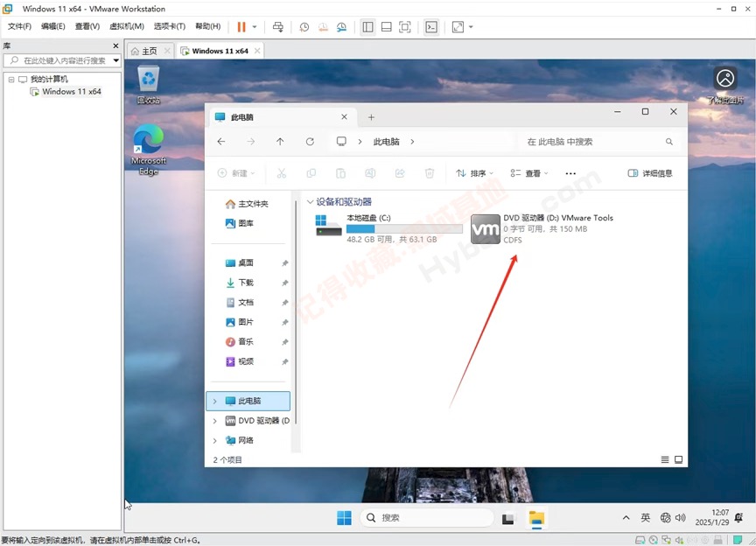The image size is (756, 546).
Task: Open the VMware console view icon
Action: coord(431,27)
